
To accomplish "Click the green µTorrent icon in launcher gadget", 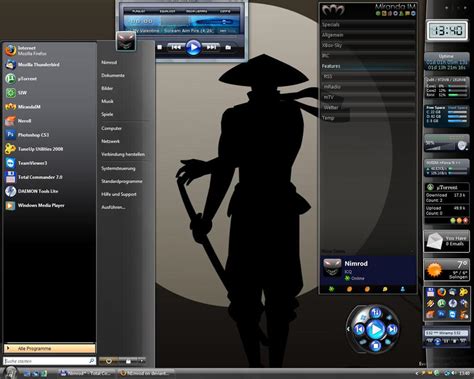I will tap(441, 303).
